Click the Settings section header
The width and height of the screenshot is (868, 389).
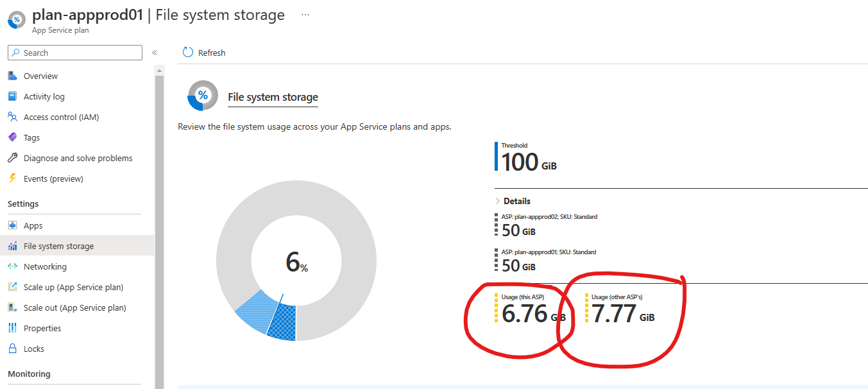click(x=23, y=203)
